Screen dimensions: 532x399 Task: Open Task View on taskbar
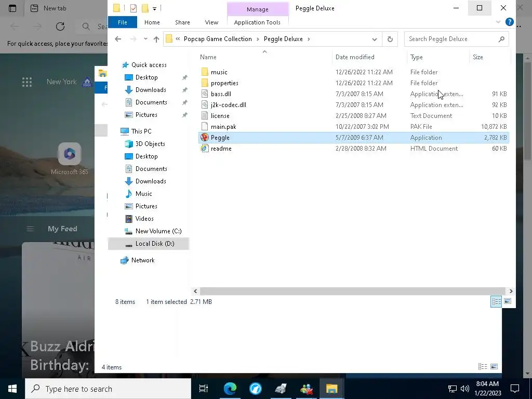pyautogui.click(x=204, y=389)
